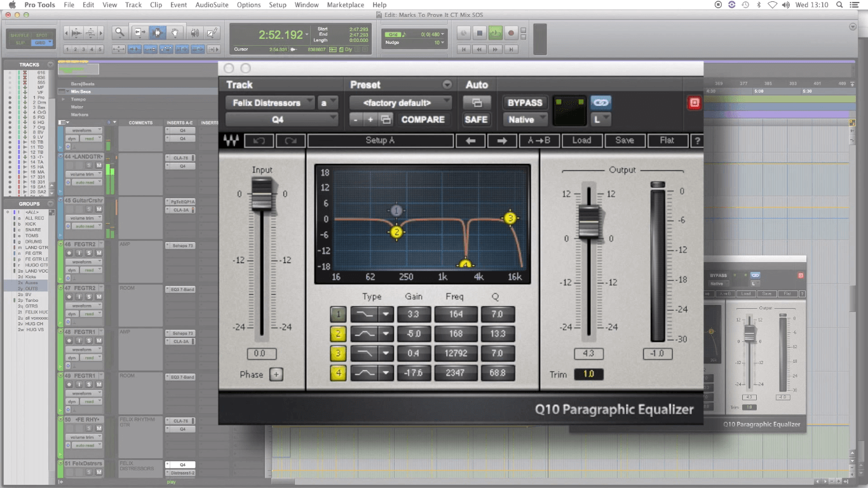This screenshot has width=868, height=488.
Task: Click the Stop transport button
Action: pyautogui.click(x=480, y=33)
